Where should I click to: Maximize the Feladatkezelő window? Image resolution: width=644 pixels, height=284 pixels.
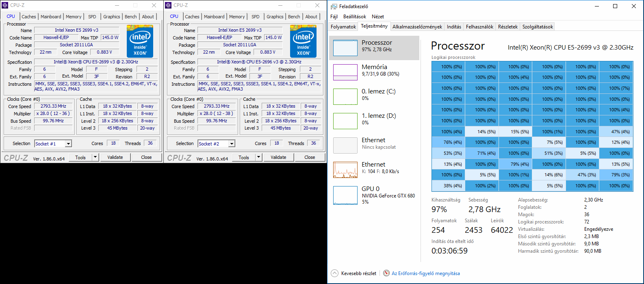[x=615, y=6]
